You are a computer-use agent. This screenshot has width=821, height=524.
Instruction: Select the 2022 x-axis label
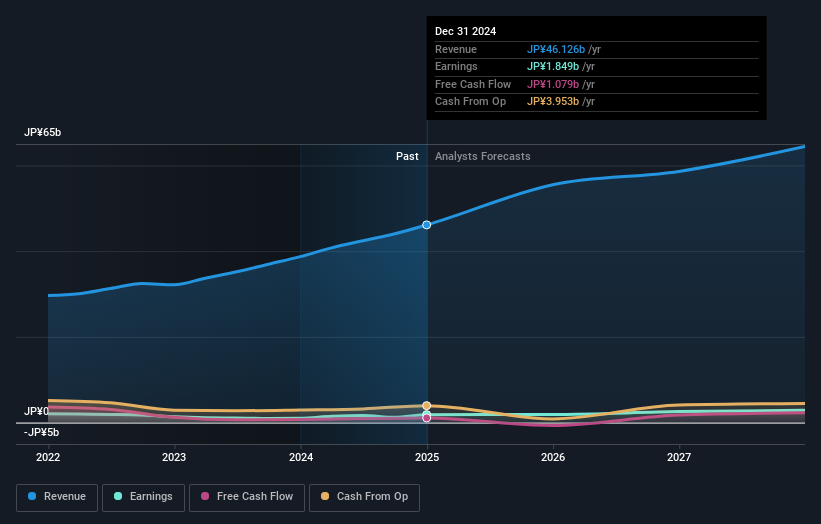tap(48, 457)
